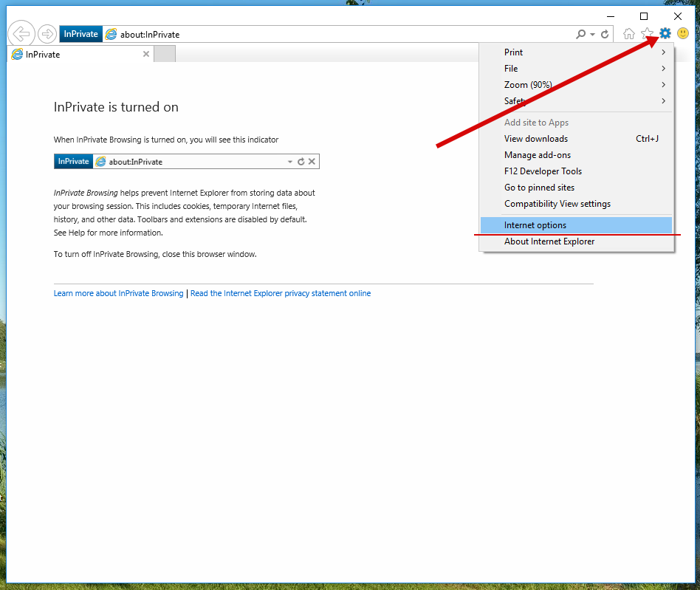Follow Learn more about InPrivate Browsing link
700x590 pixels.
[x=118, y=293]
